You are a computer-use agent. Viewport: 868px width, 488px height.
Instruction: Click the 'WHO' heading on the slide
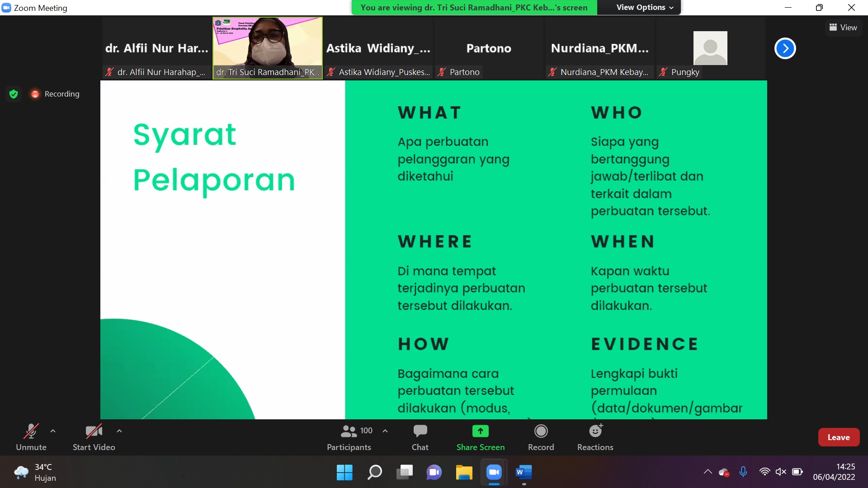tap(617, 113)
